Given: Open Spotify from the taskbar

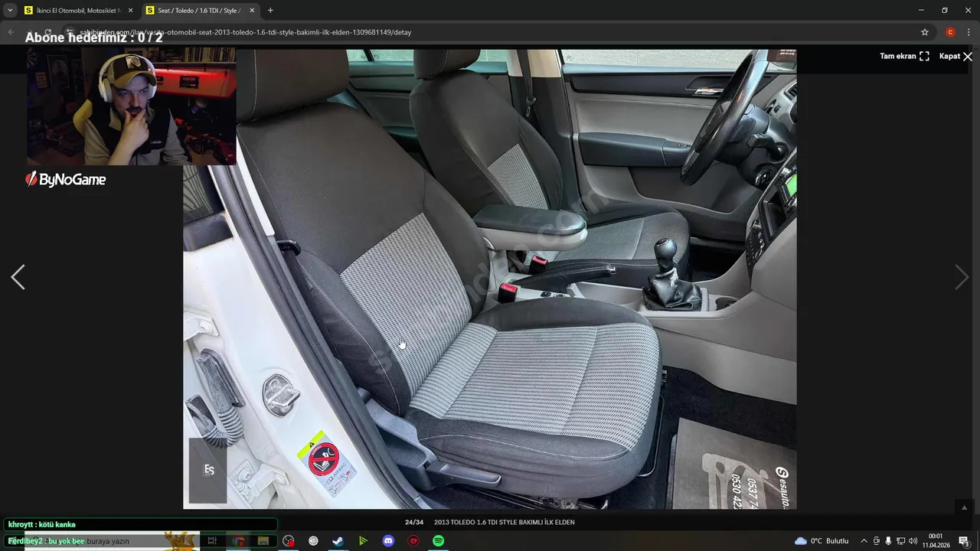Looking at the screenshot, I should (438, 541).
